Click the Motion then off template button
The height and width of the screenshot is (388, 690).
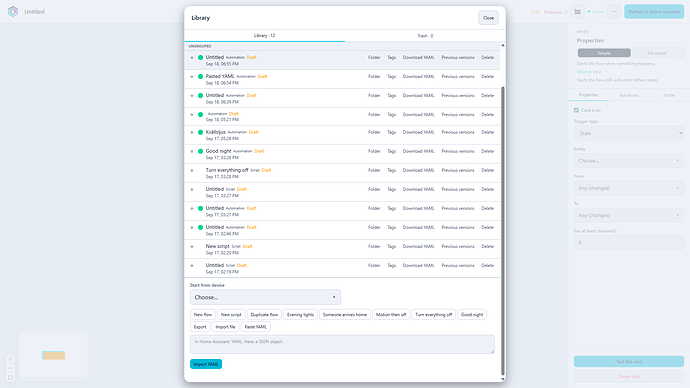tap(391, 315)
